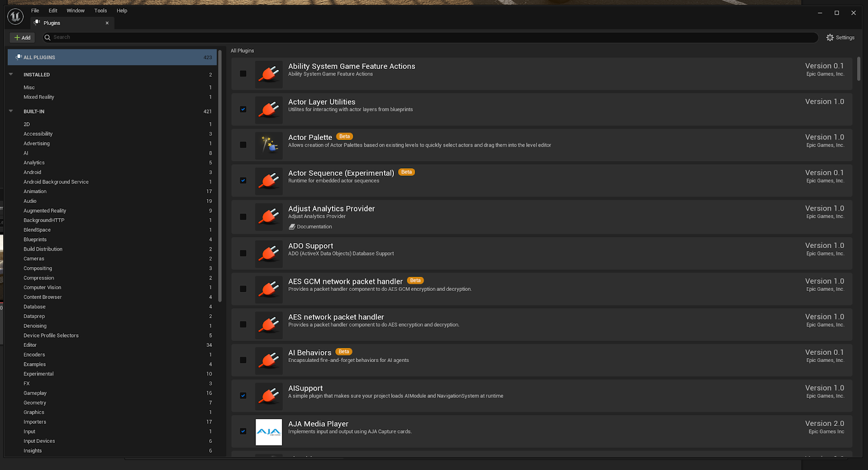Image resolution: width=868 pixels, height=470 pixels.
Task: Click the Unreal Engine logo icon
Action: pyautogui.click(x=15, y=17)
